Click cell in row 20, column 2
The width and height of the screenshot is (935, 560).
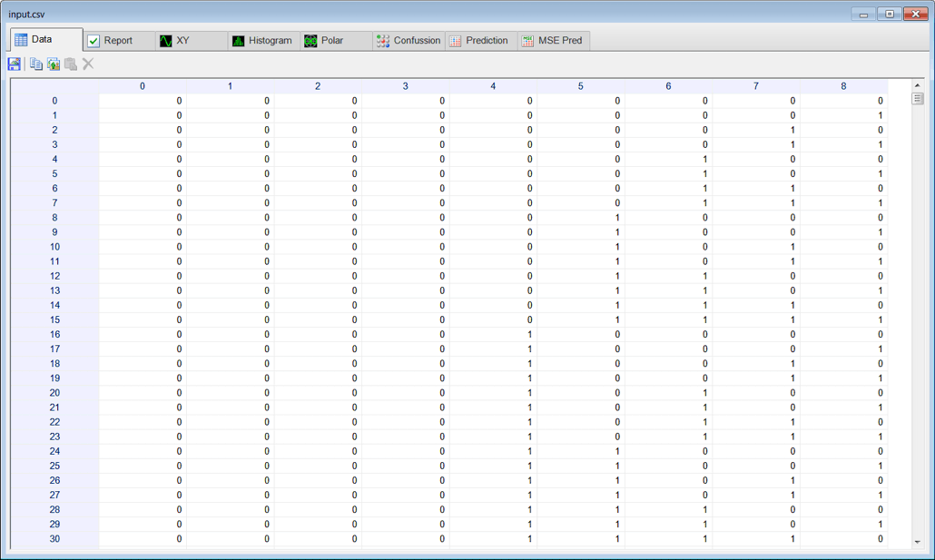pos(318,393)
